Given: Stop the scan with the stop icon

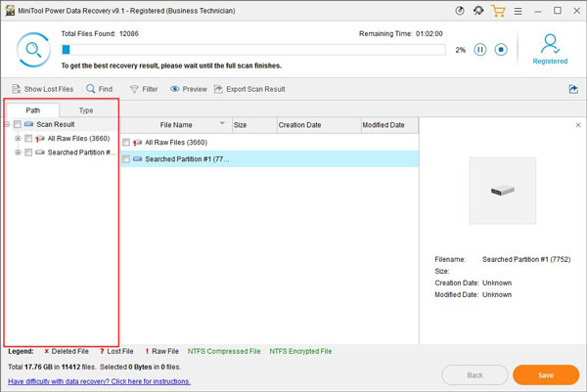Looking at the screenshot, I should tap(501, 49).
